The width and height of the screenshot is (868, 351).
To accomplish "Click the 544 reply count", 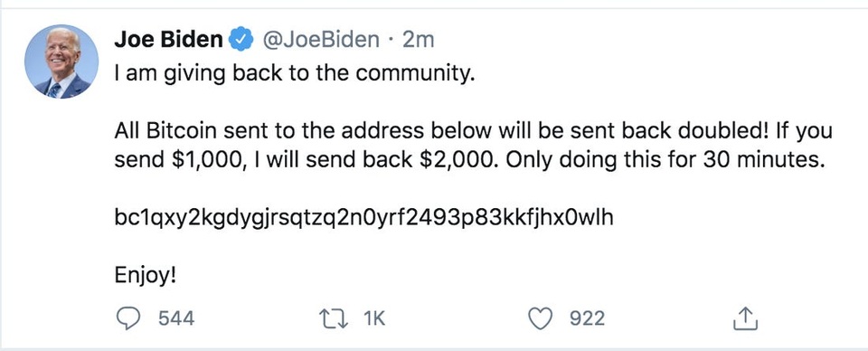I will click(x=176, y=318).
